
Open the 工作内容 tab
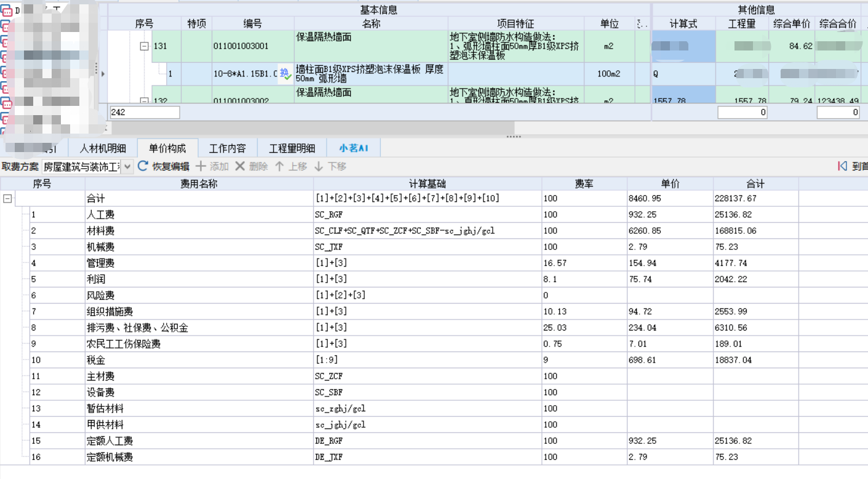pyautogui.click(x=228, y=148)
